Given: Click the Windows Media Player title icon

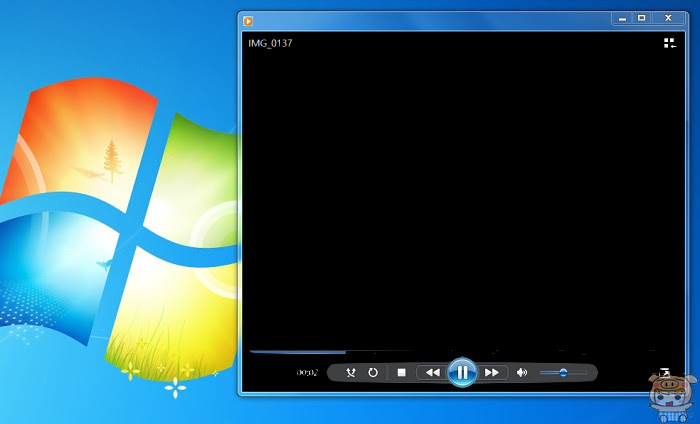Looking at the screenshot, I should (x=248, y=21).
